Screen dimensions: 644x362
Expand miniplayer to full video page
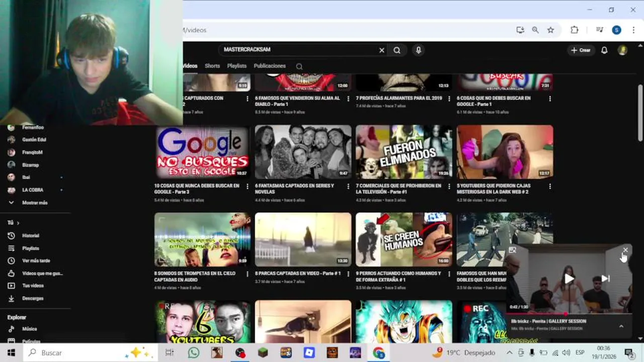pos(512,250)
